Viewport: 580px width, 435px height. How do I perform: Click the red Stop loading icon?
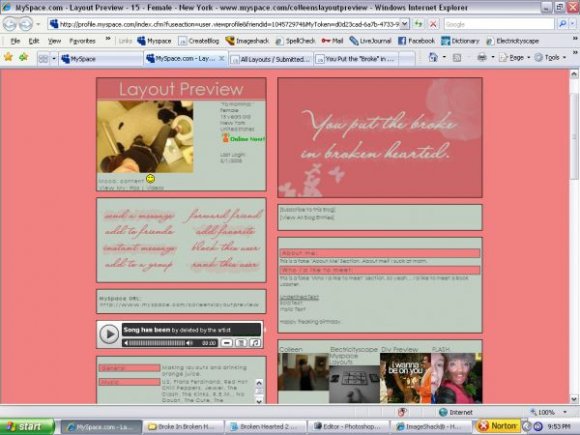(x=432, y=24)
